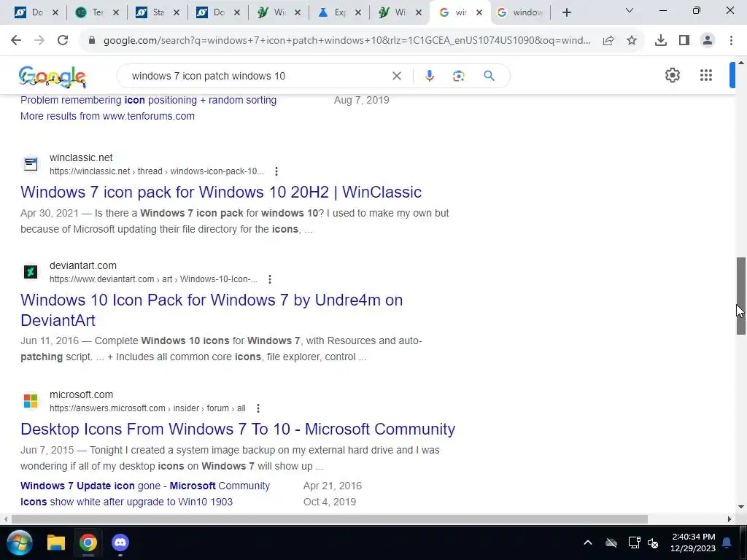This screenshot has height=560, width=747.
Task: Open more options for winclassic.net result
Action: (x=276, y=171)
